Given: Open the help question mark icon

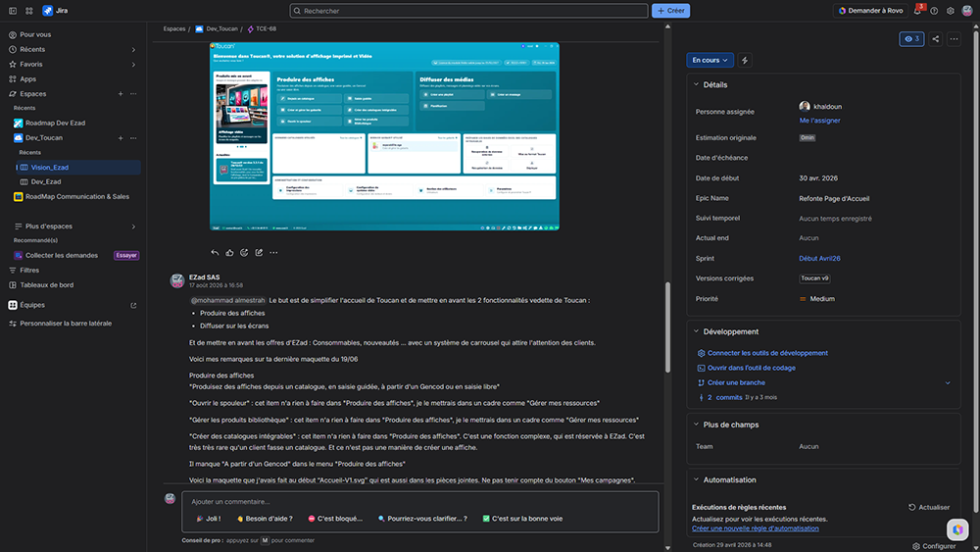Looking at the screenshot, I should click(x=934, y=11).
